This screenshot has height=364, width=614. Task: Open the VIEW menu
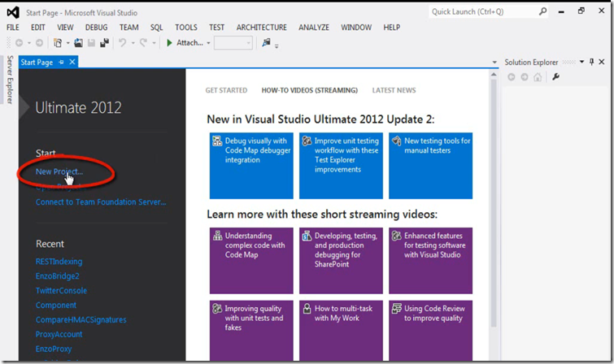click(65, 28)
